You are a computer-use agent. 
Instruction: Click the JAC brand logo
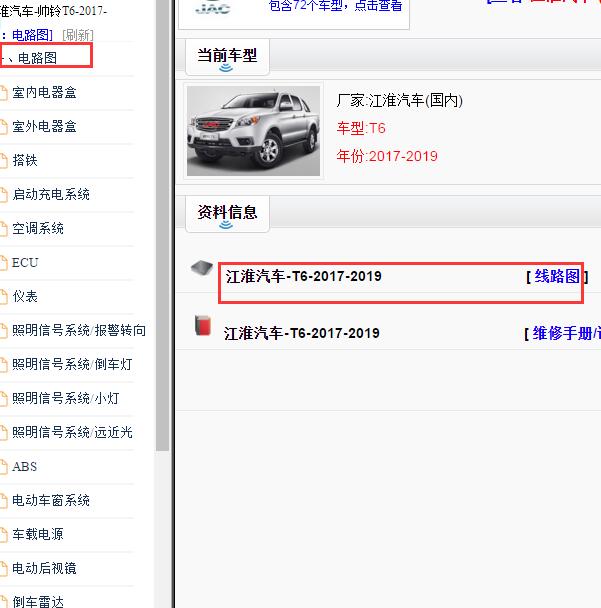[x=213, y=7]
